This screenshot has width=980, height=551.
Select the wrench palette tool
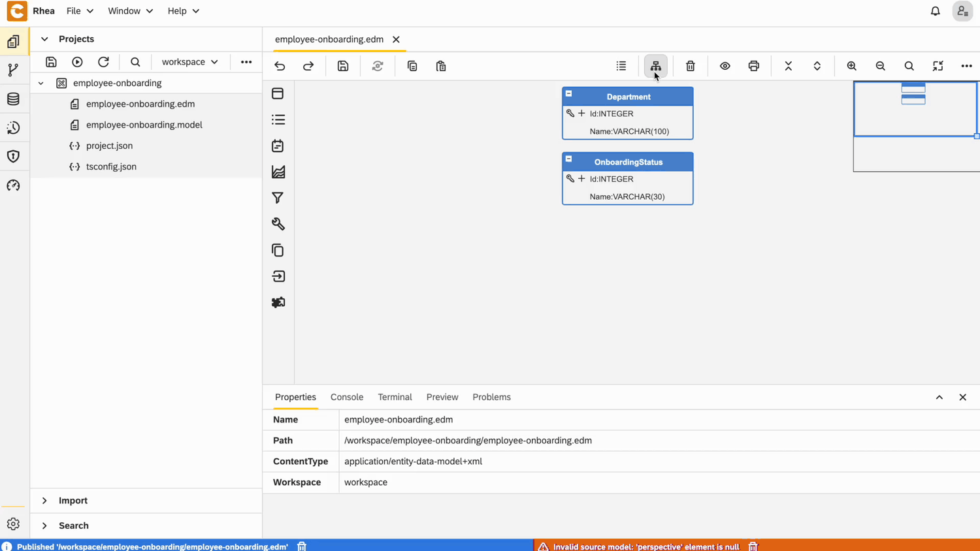(x=278, y=224)
